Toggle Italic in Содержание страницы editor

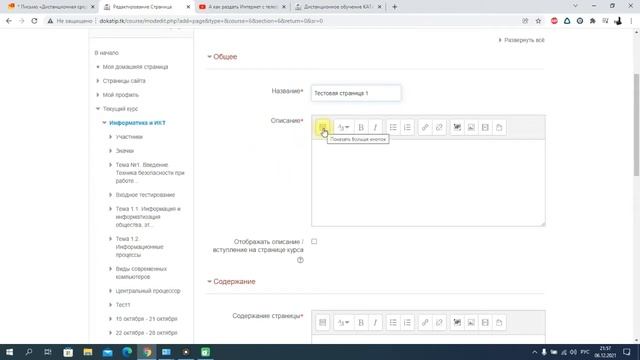[x=375, y=322]
